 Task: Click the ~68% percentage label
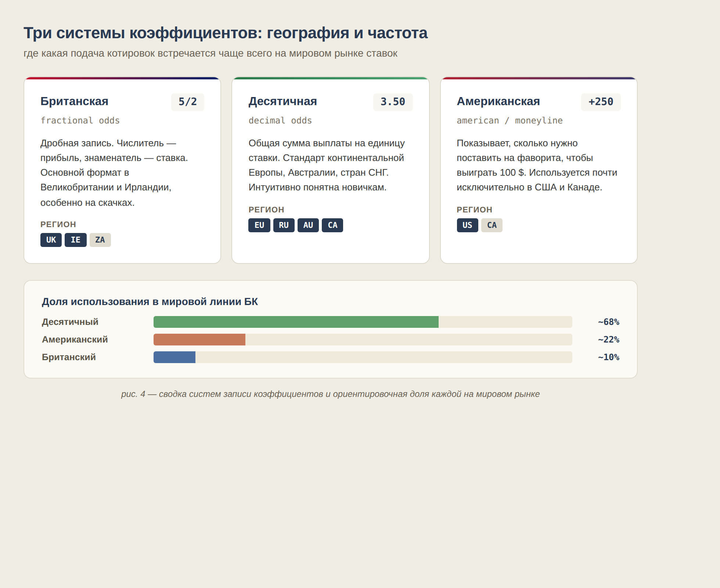tap(608, 322)
